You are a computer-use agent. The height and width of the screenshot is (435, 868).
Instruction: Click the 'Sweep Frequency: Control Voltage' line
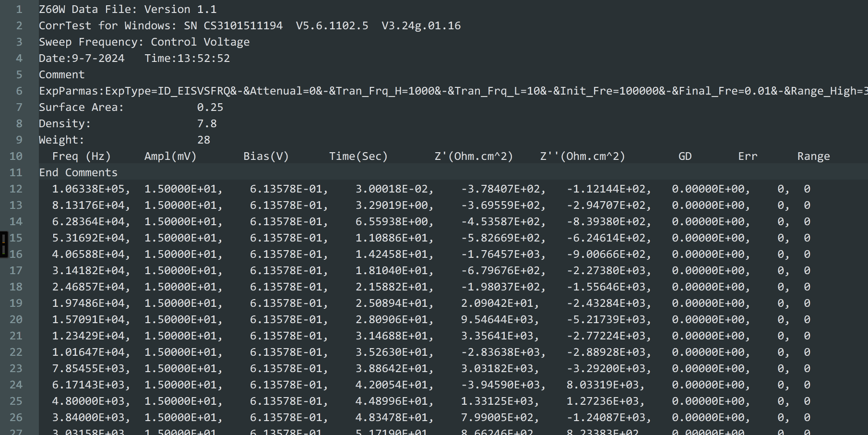click(x=144, y=42)
